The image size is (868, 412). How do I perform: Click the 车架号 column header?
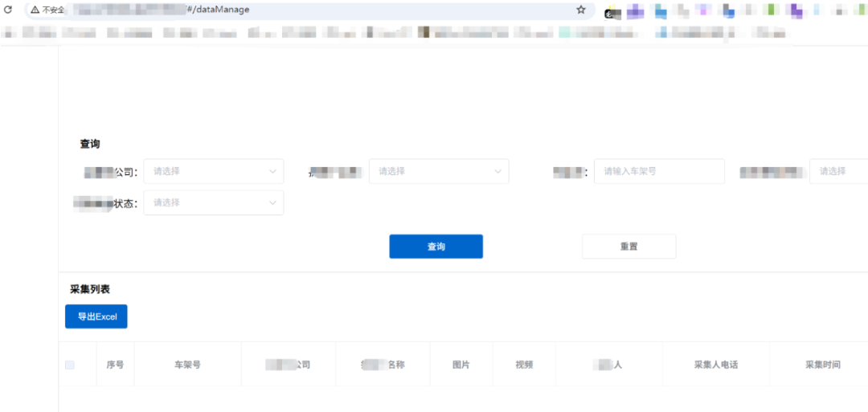coord(187,365)
